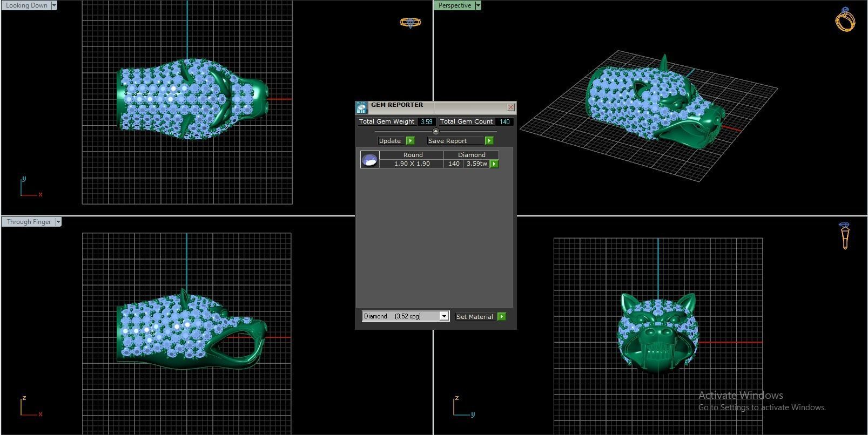Click the Gem Reporter panel icon

[361, 107]
